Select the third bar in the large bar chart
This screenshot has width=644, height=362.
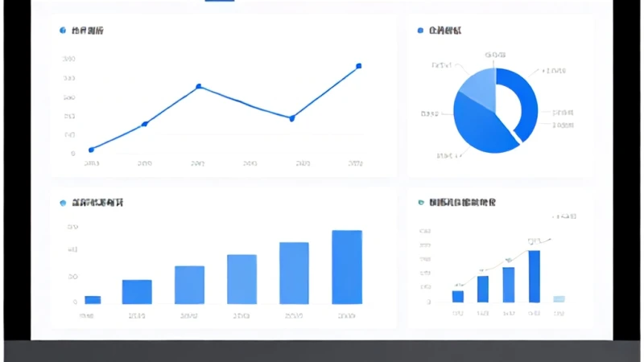pos(189,286)
